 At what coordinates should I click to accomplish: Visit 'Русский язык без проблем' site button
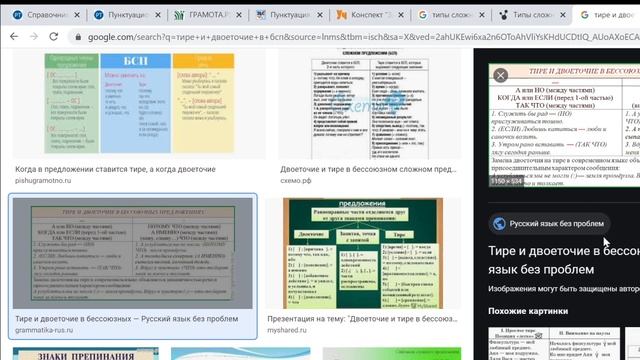pyautogui.click(x=549, y=224)
